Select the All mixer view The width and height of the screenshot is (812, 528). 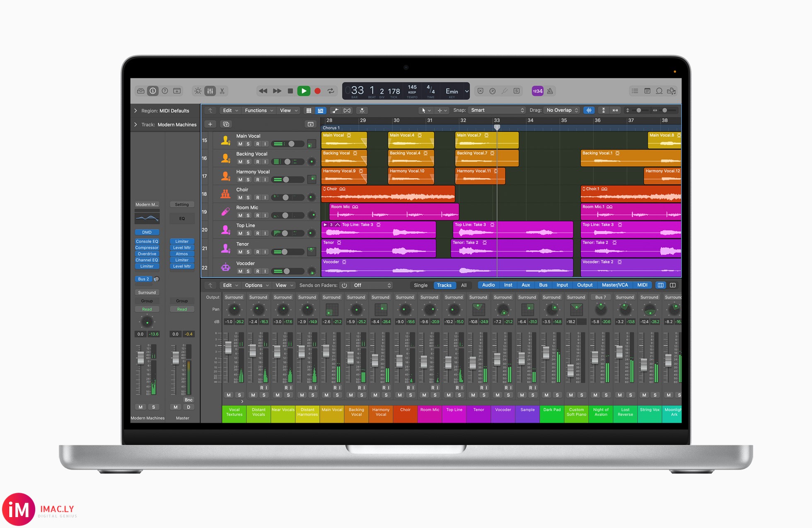pyautogui.click(x=464, y=285)
